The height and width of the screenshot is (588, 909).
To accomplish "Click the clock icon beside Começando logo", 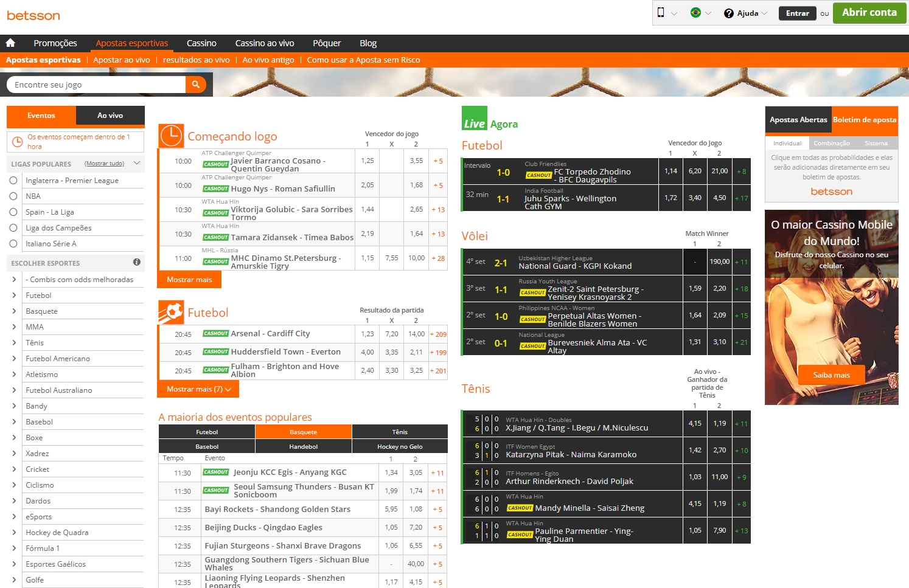I will tap(171, 136).
